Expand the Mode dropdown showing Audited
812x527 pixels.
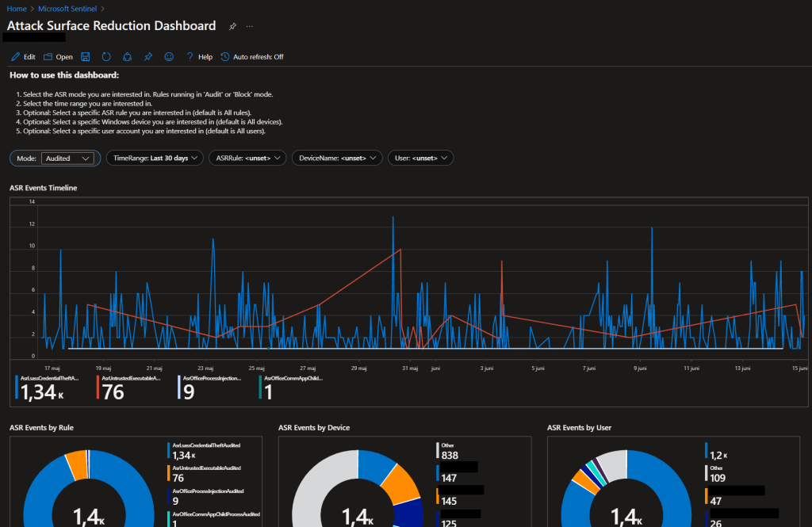coord(69,158)
